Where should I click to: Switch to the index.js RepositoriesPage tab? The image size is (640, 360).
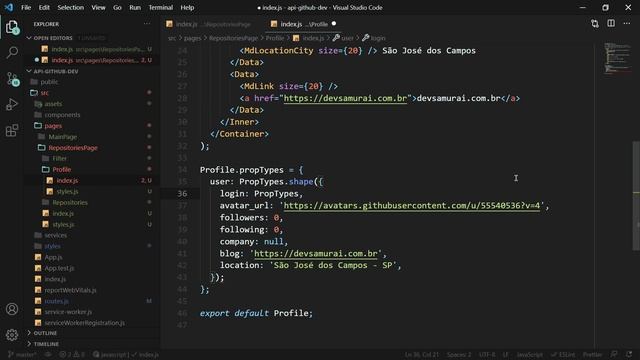click(208, 24)
